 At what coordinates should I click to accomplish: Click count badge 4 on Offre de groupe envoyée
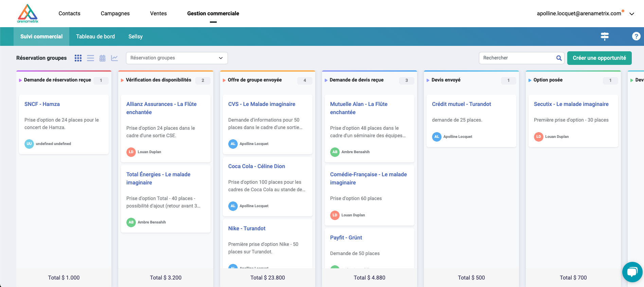click(x=305, y=80)
